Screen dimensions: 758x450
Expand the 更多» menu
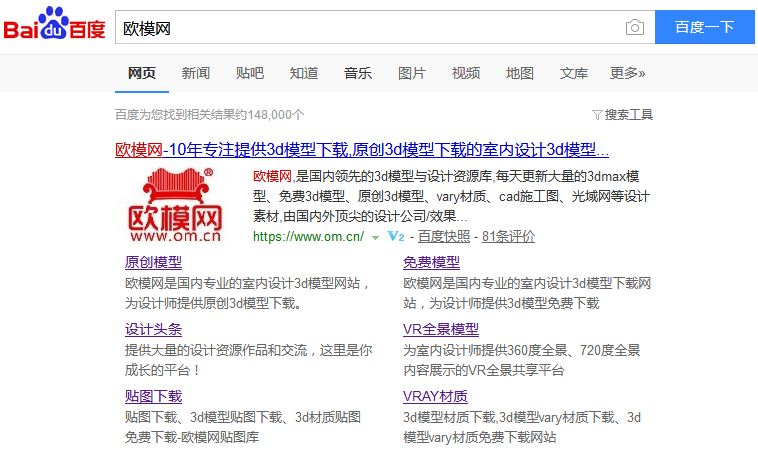click(627, 73)
